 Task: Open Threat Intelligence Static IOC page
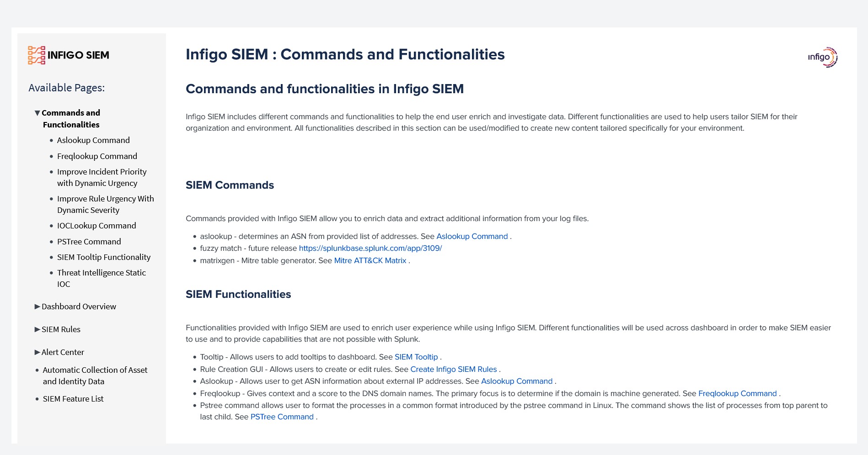coord(101,278)
